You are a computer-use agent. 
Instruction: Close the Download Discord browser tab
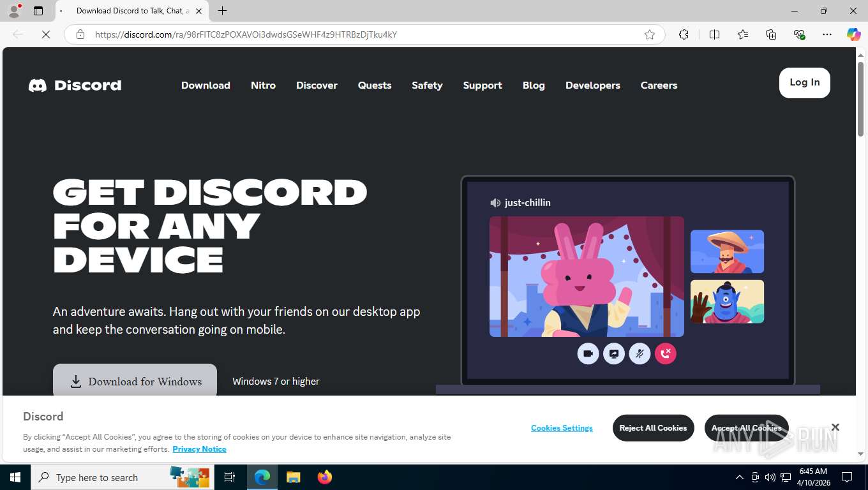tap(198, 11)
